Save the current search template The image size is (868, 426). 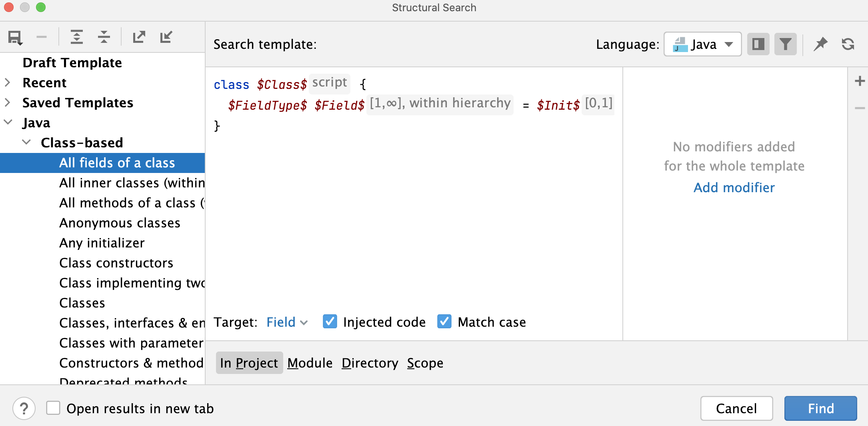(x=15, y=37)
